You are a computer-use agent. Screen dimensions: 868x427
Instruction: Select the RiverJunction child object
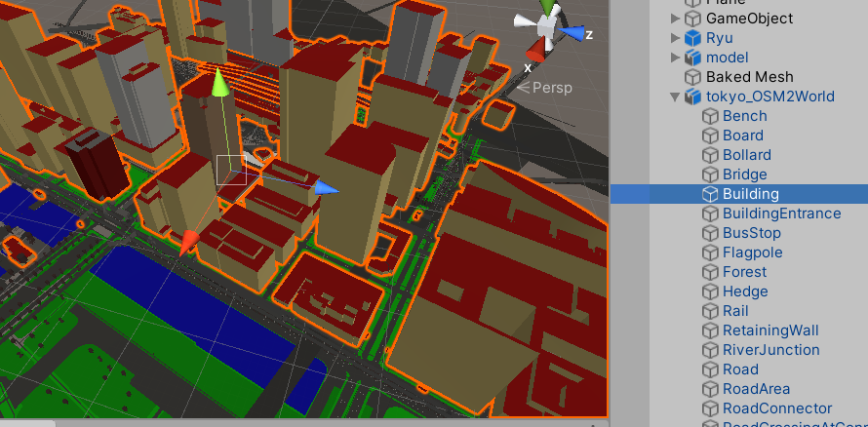771,350
